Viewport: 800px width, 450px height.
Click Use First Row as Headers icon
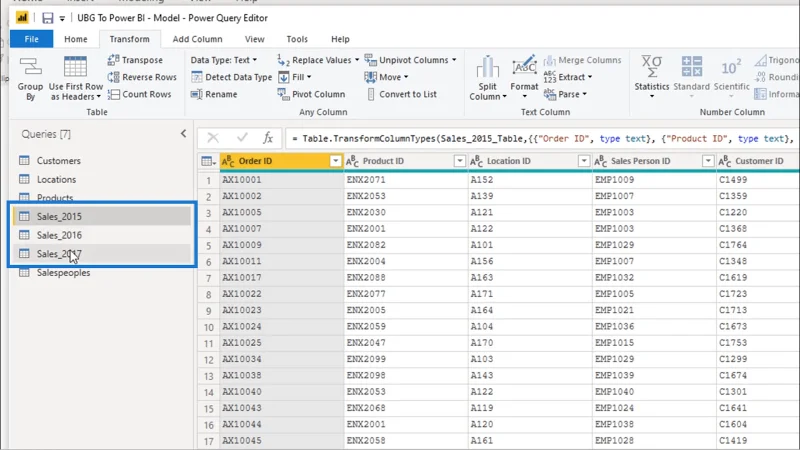(76, 67)
